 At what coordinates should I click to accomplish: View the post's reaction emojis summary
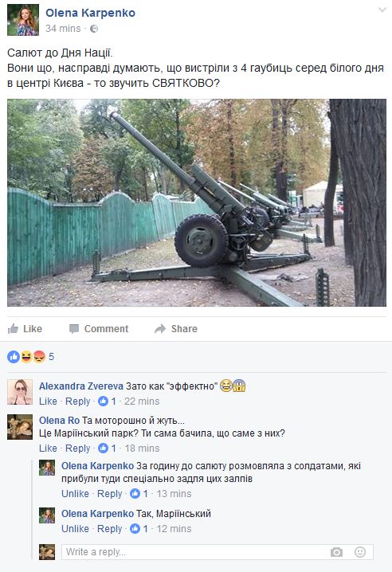pos(30,356)
